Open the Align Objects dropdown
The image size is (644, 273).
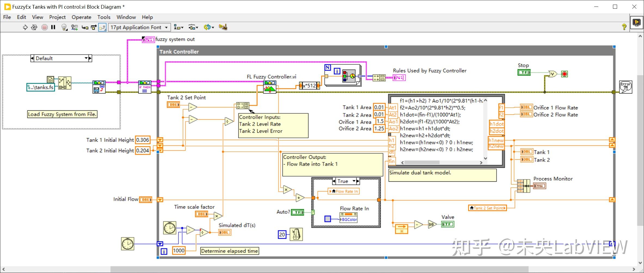[179, 27]
